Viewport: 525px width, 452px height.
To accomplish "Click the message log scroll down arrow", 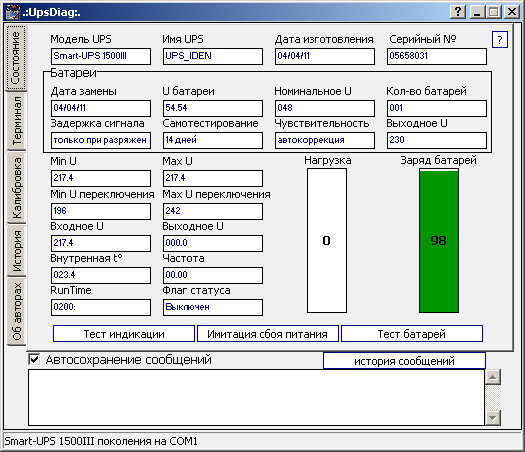I will 493,418.
